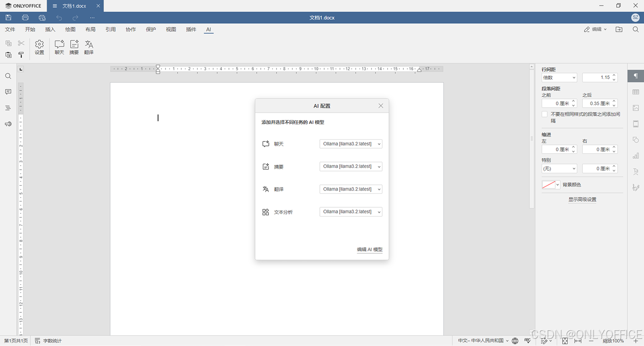The width and height of the screenshot is (644, 346).
Task: Save the document with the disk icon
Action: (x=8, y=17)
